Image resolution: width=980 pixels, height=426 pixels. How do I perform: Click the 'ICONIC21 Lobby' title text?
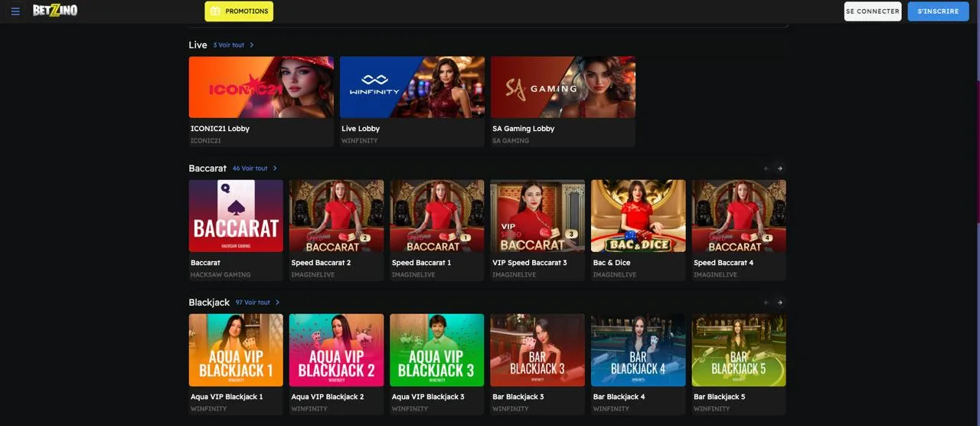(220, 129)
